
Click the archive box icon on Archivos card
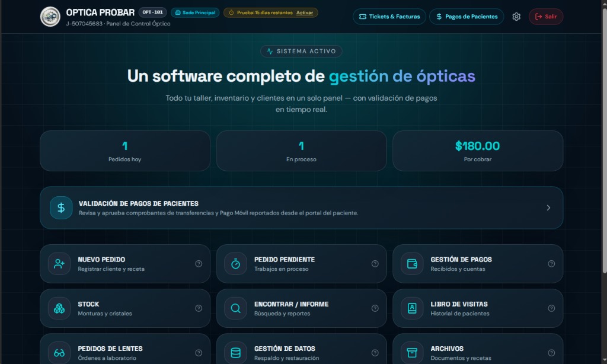[x=412, y=353]
